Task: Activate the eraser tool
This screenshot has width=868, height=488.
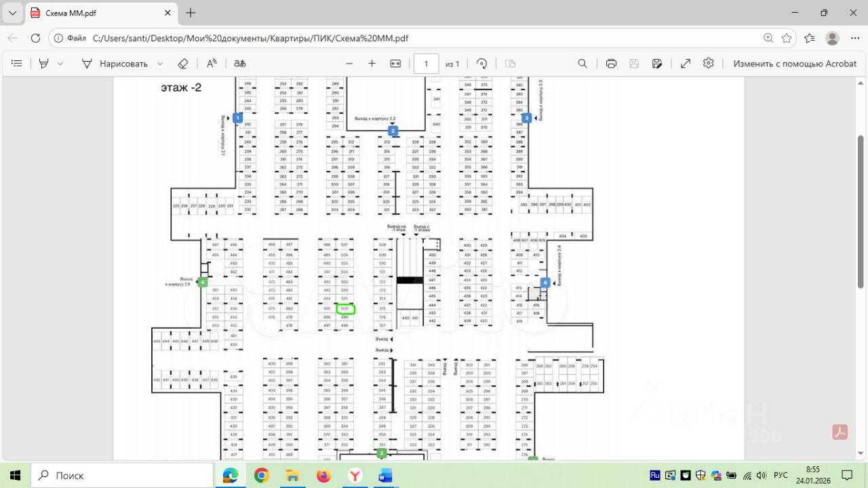Action: [x=182, y=63]
